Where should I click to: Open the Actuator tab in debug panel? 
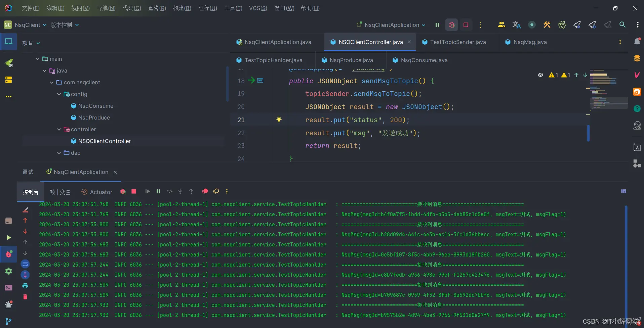point(97,192)
